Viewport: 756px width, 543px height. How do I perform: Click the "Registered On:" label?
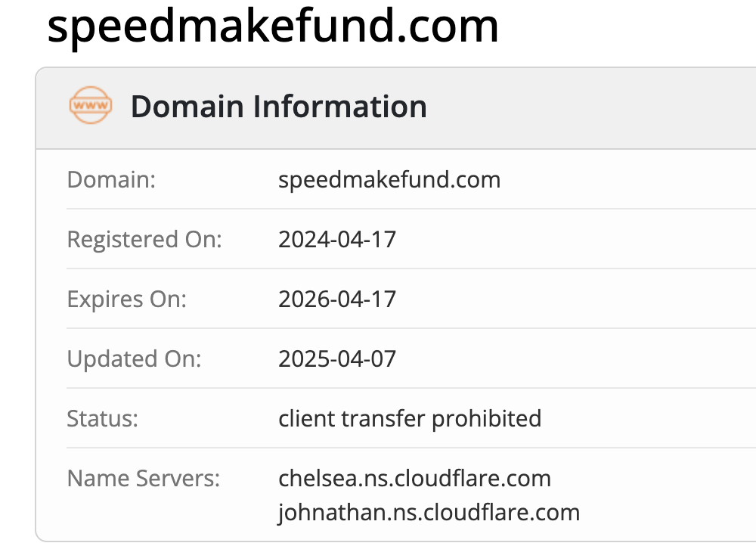coord(144,240)
